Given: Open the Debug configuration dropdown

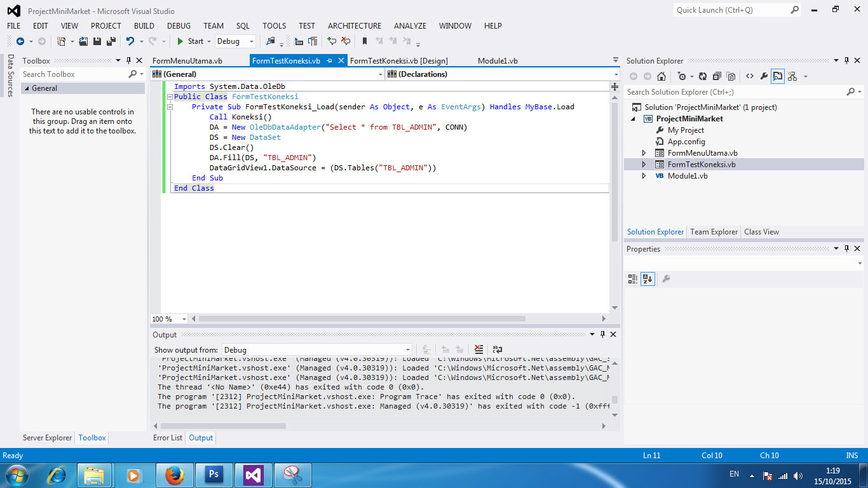Looking at the screenshot, I should click(x=250, y=41).
